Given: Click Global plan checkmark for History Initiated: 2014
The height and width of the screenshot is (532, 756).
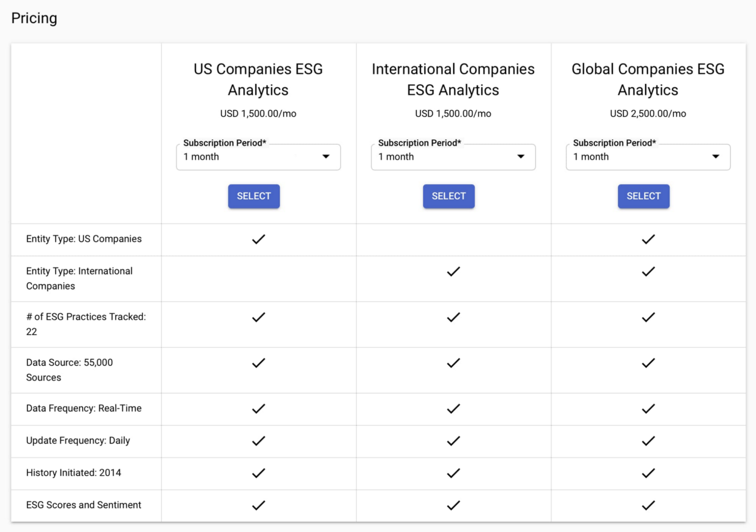Looking at the screenshot, I should [648, 473].
